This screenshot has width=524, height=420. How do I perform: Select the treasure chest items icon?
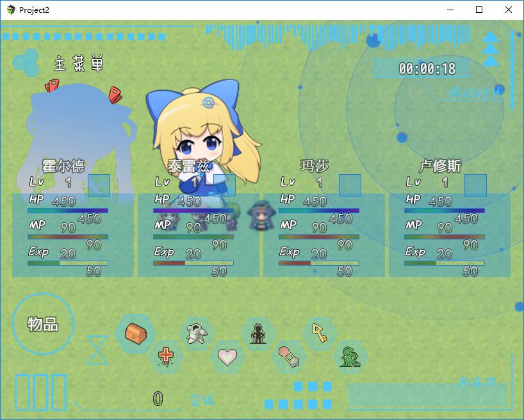click(136, 332)
